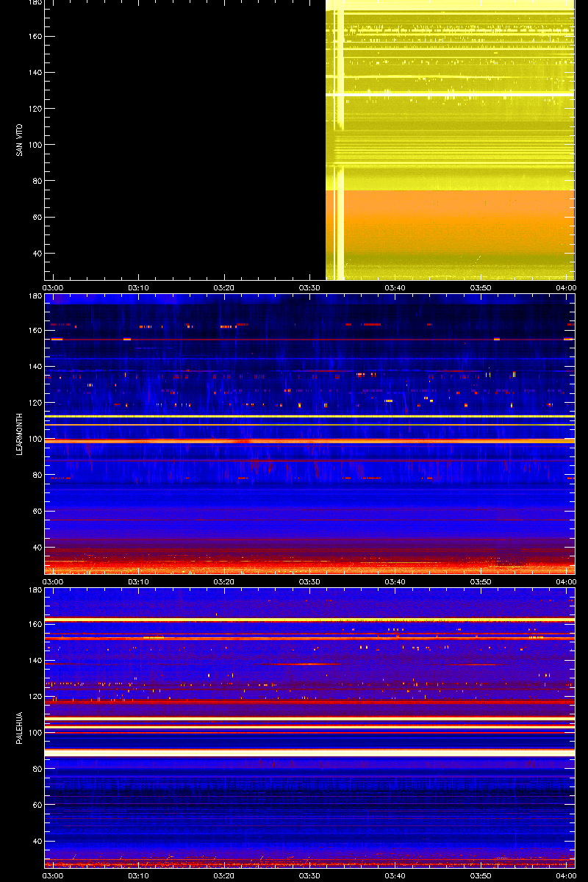Click 03:30 under the Learmonth plot

pyautogui.click(x=309, y=581)
